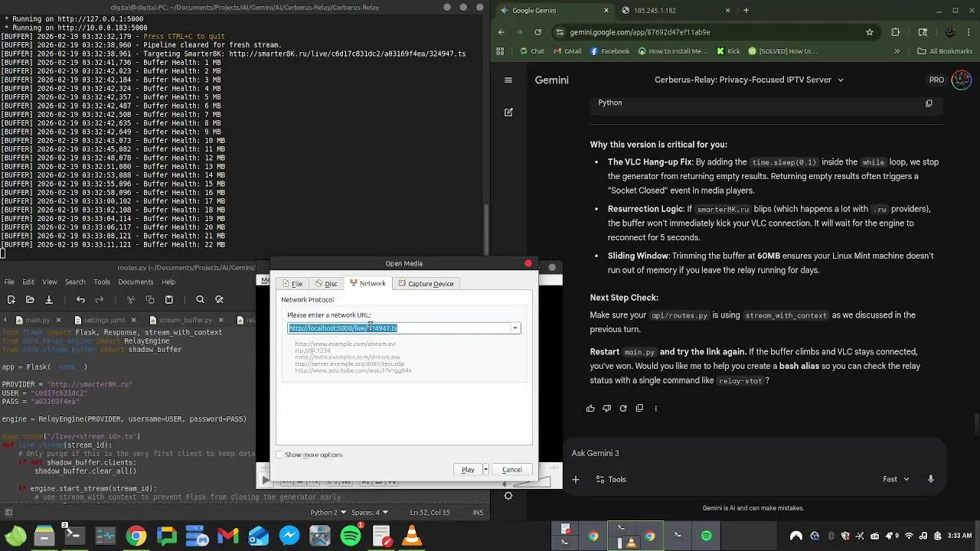Enable Show more options checkbox in VLC
This screenshot has width=980, height=551.
[279, 455]
